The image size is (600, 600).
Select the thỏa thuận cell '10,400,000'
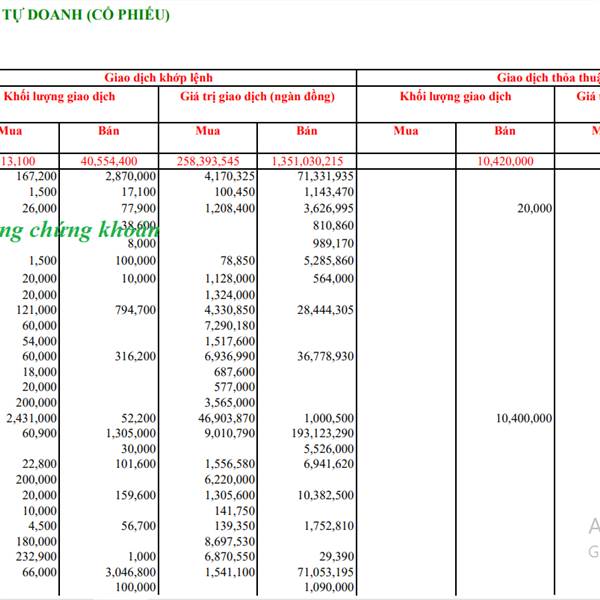tap(524, 418)
